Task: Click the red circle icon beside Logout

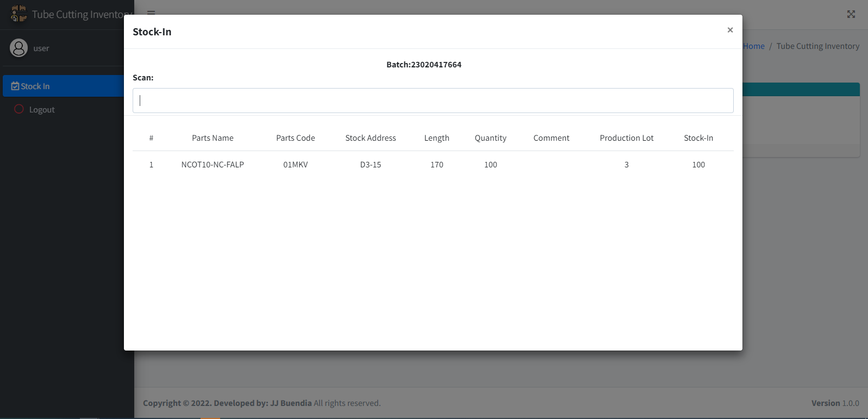Action: [19, 109]
